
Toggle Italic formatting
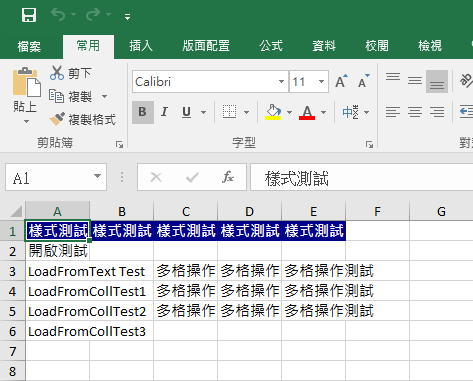click(164, 112)
